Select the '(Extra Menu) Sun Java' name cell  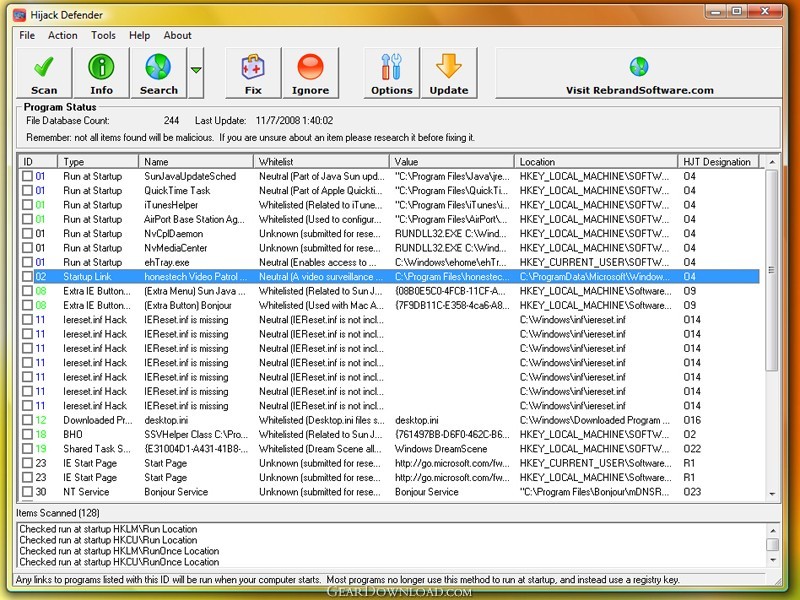coord(195,291)
